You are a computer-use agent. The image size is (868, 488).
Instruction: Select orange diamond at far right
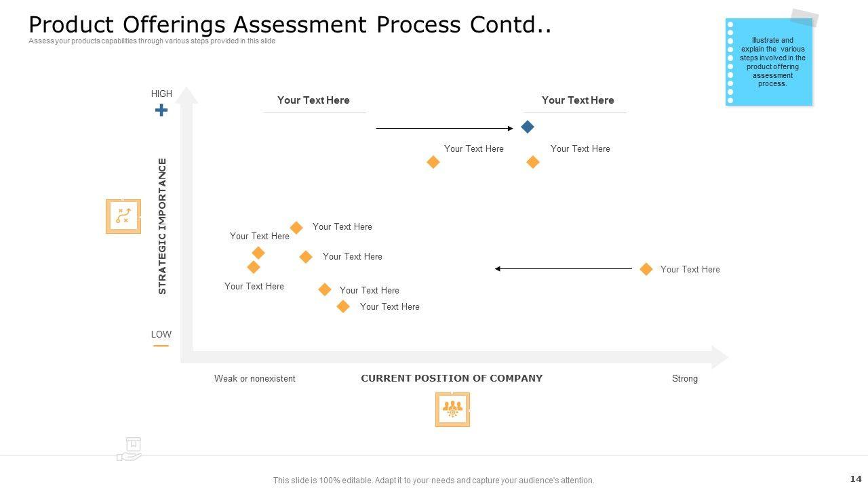(x=646, y=269)
